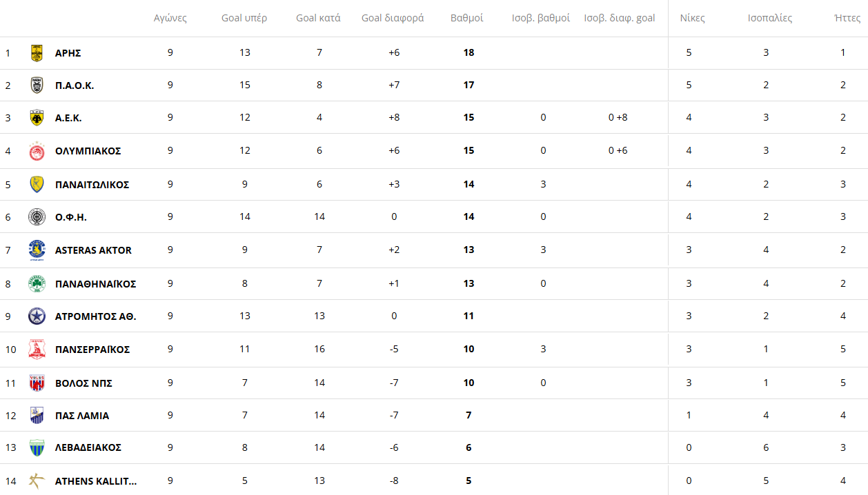Click the ΑΡΗΣ team crest icon

(37, 53)
